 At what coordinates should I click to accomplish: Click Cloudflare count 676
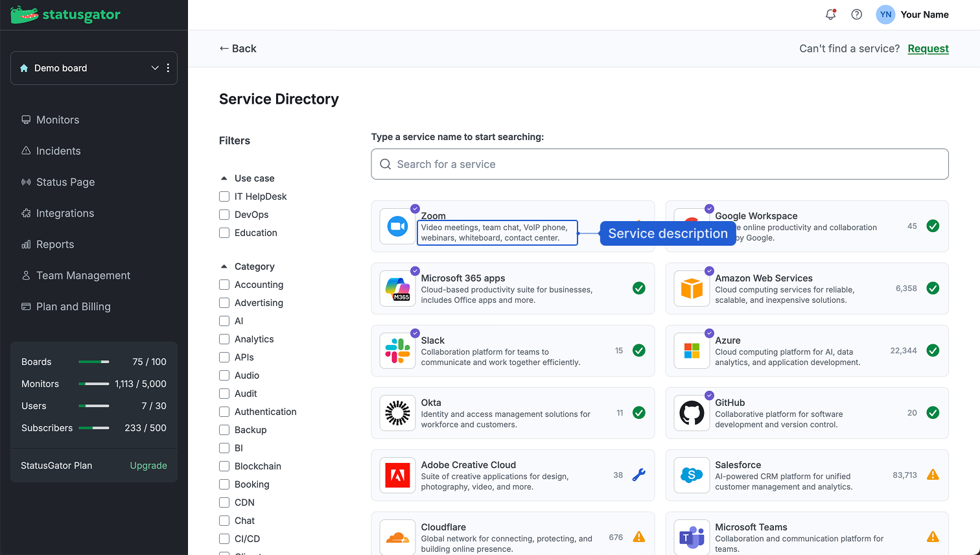click(x=616, y=537)
